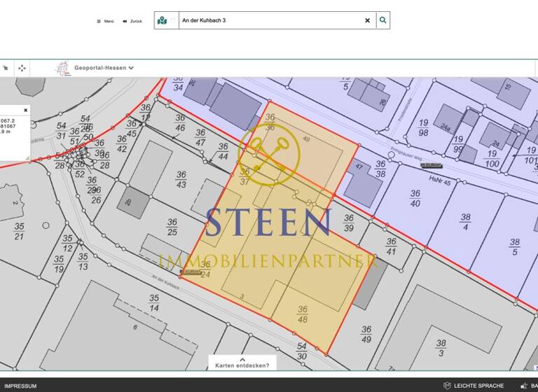Click parcel label 35/14 on the map
Viewport: 538px width, 392px height.
point(154,303)
